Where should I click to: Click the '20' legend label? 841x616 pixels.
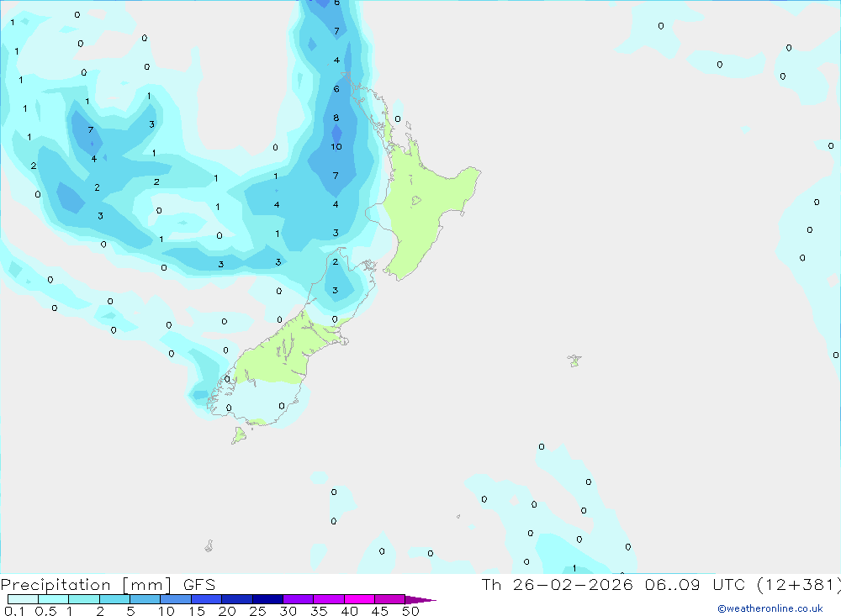(x=227, y=611)
